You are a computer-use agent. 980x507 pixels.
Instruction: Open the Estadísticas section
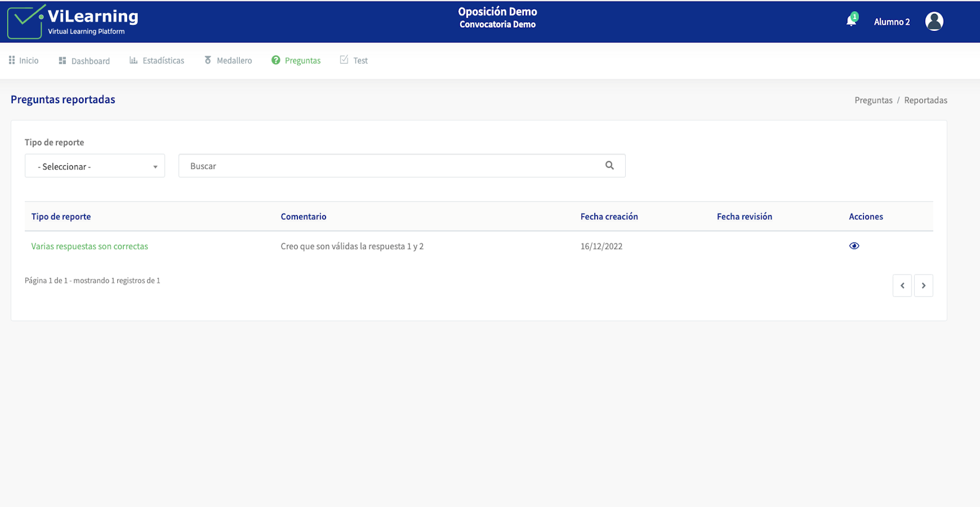(157, 60)
